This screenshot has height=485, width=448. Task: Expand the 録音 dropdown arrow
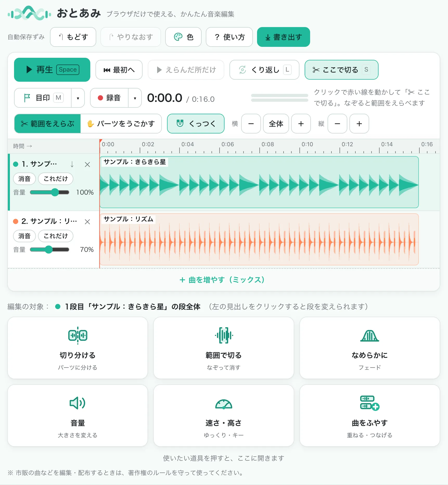[x=135, y=98]
